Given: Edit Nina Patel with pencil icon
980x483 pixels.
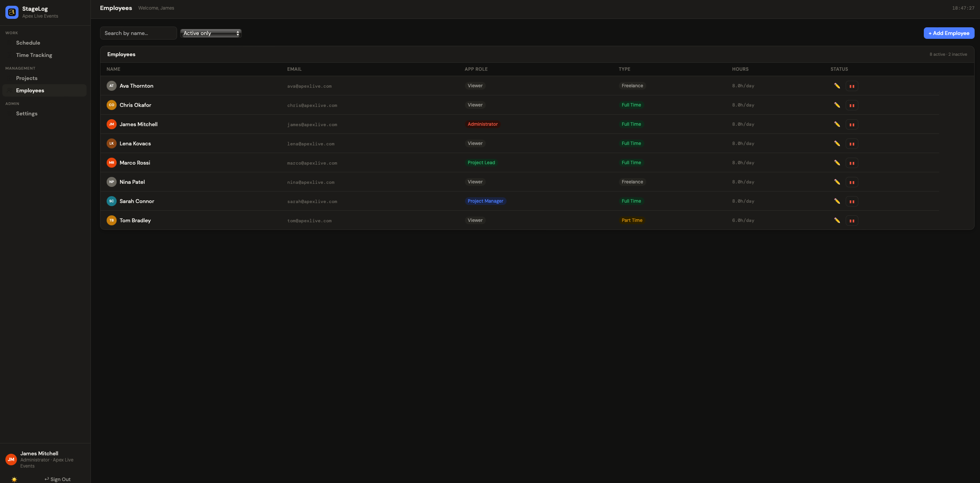Looking at the screenshot, I should 837,182.
